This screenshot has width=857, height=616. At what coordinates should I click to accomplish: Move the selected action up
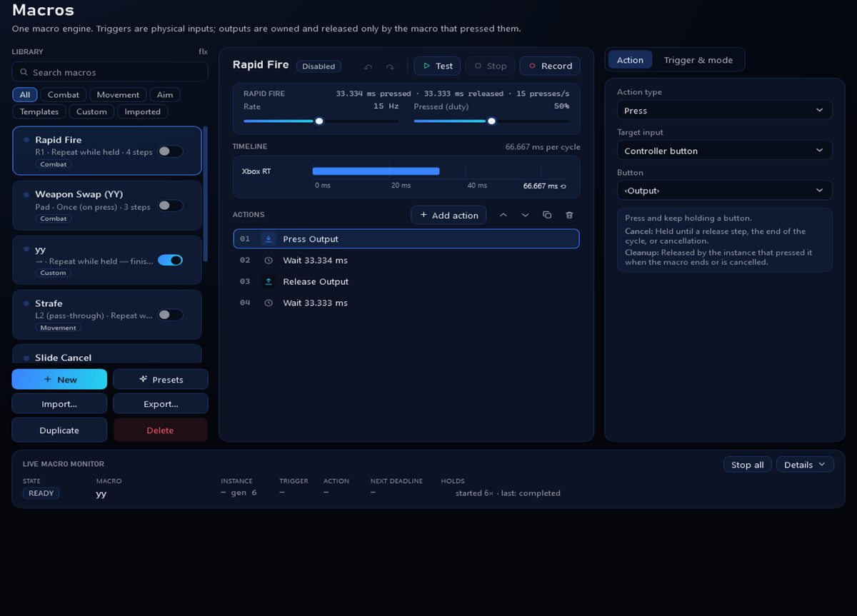503,215
